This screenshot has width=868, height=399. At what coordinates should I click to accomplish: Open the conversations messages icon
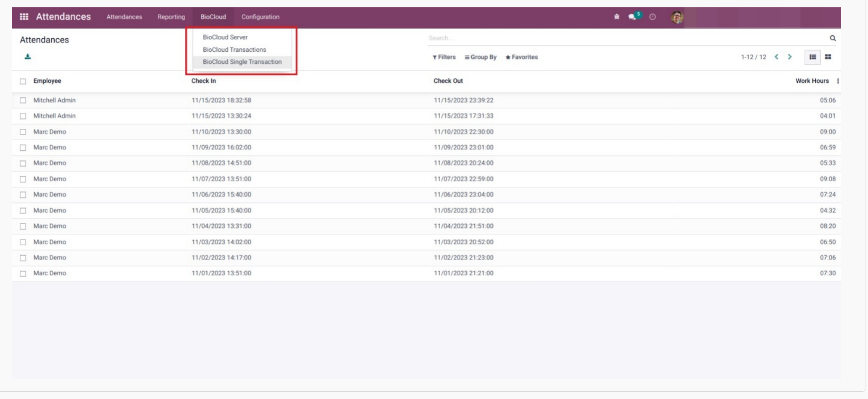coord(632,17)
